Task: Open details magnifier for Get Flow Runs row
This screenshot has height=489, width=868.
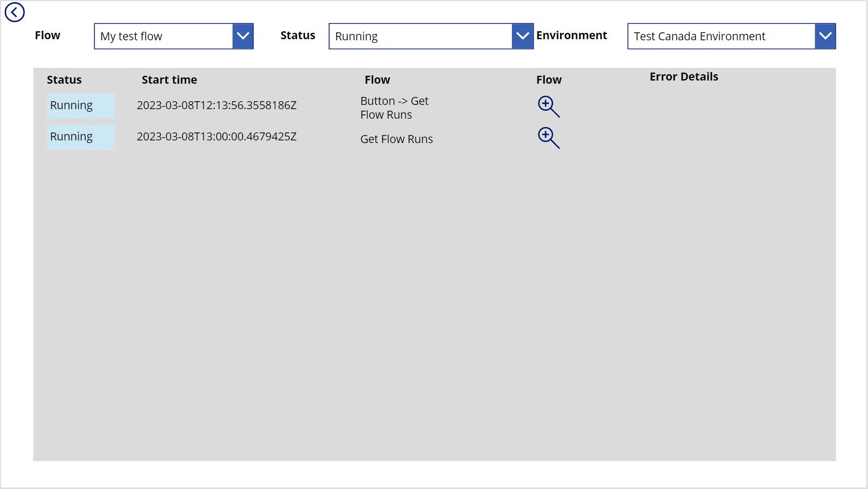Action: point(548,138)
